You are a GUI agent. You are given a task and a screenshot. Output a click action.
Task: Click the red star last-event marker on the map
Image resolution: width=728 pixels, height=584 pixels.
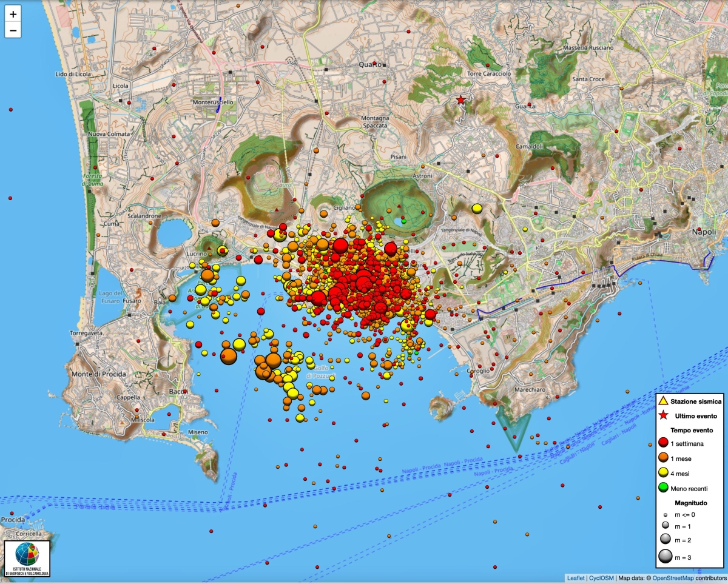461,100
